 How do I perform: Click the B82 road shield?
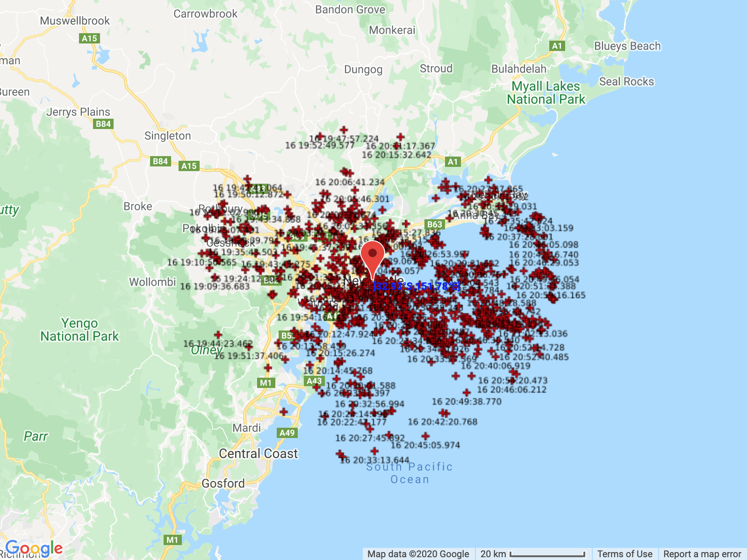click(x=271, y=280)
